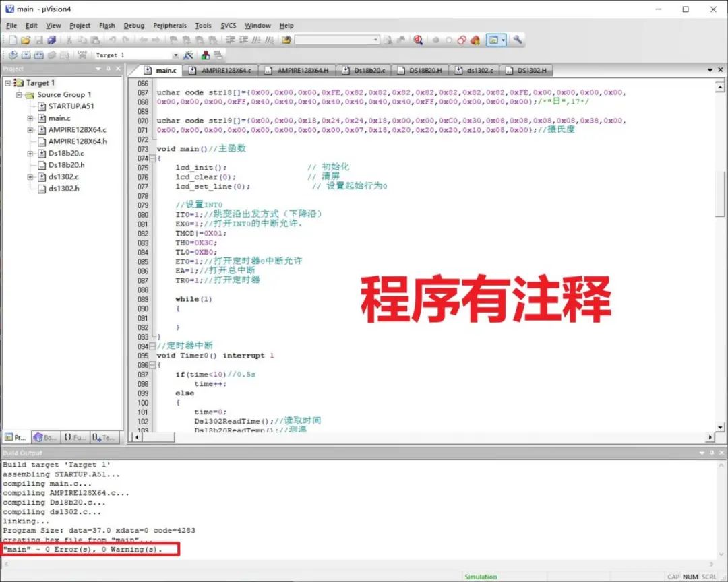The height and width of the screenshot is (582, 728).
Task: Click Kill All Breakpoints icon
Action: point(475,40)
